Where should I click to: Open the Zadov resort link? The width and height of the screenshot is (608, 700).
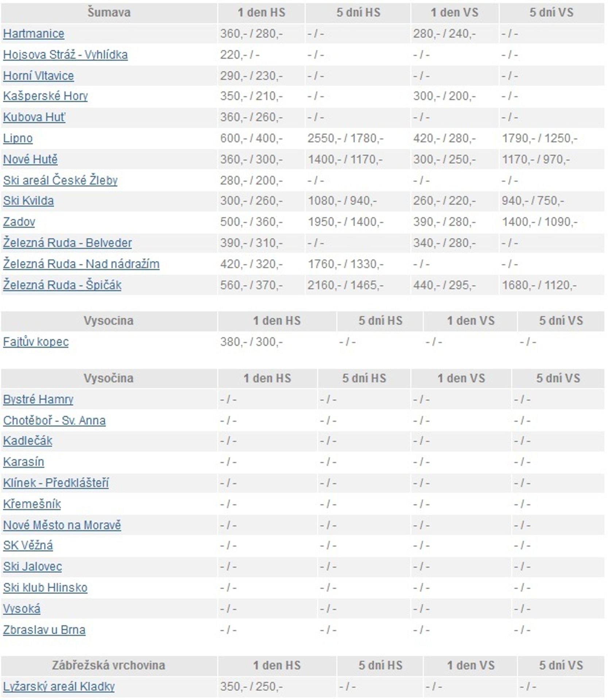(19, 222)
